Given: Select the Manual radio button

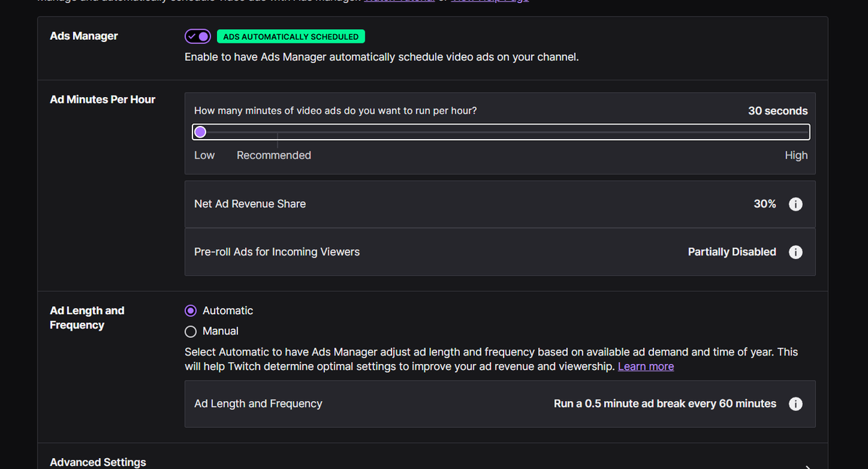Looking at the screenshot, I should (x=191, y=331).
